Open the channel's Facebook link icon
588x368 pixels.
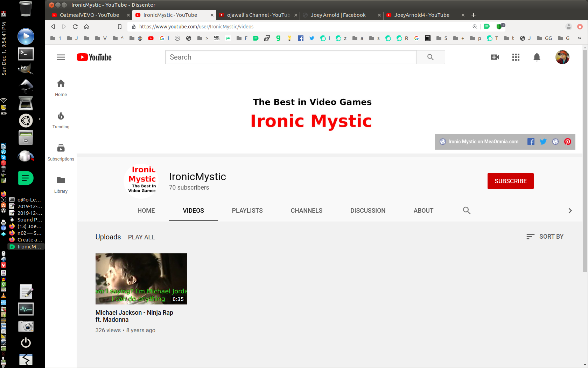(531, 142)
